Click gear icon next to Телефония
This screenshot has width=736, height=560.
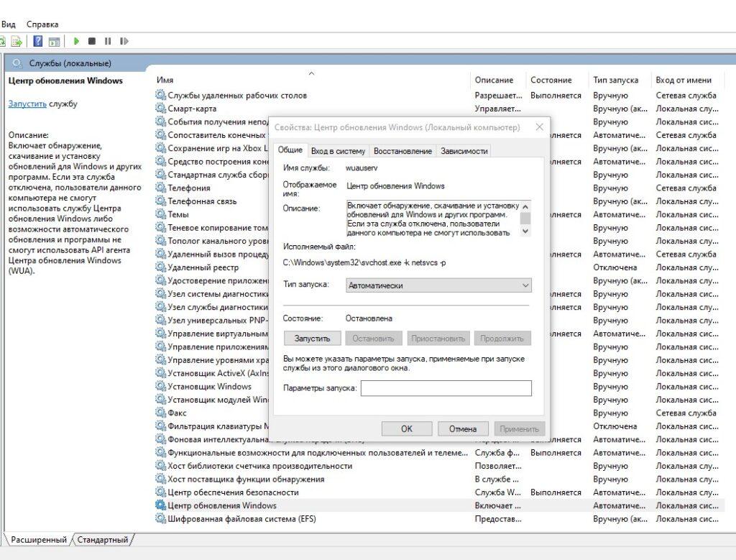tap(160, 188)
